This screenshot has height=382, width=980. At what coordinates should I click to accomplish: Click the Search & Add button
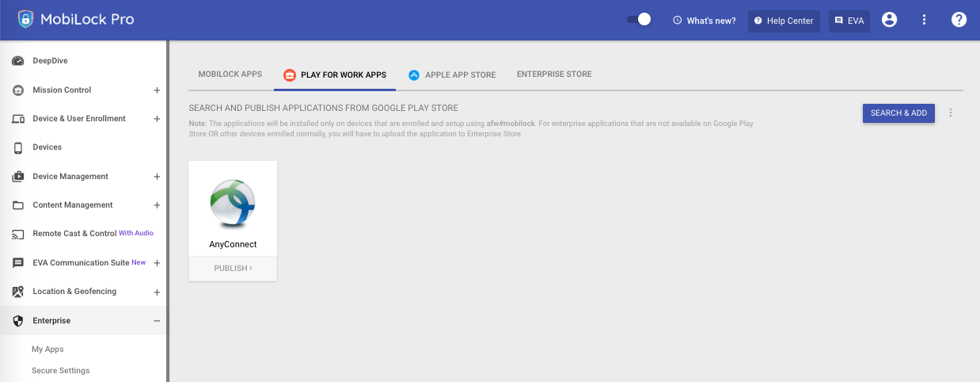898,113
